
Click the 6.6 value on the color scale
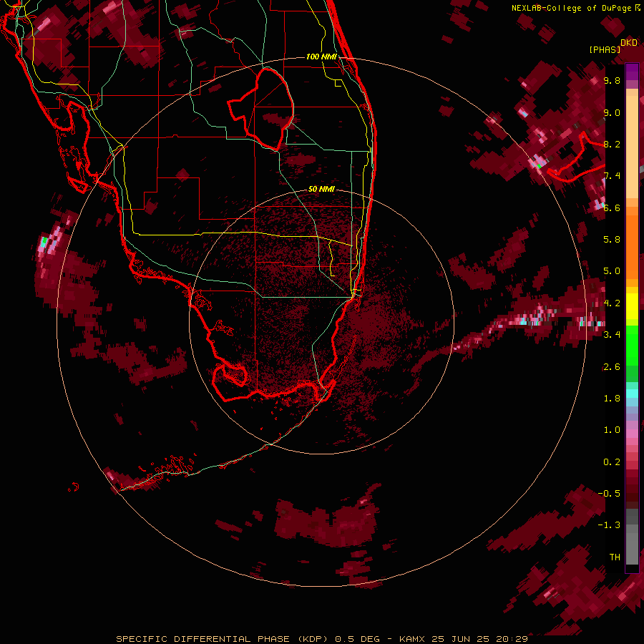[612, 208]
